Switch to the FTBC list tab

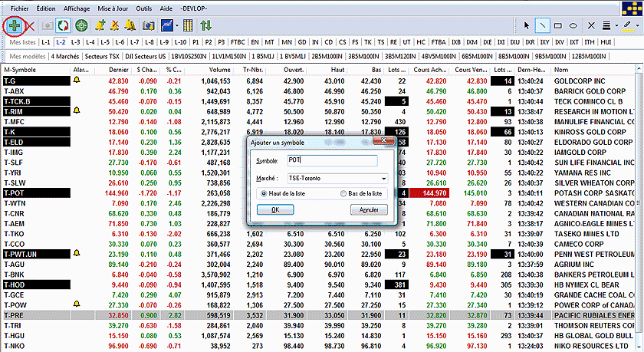coord(238,42)
